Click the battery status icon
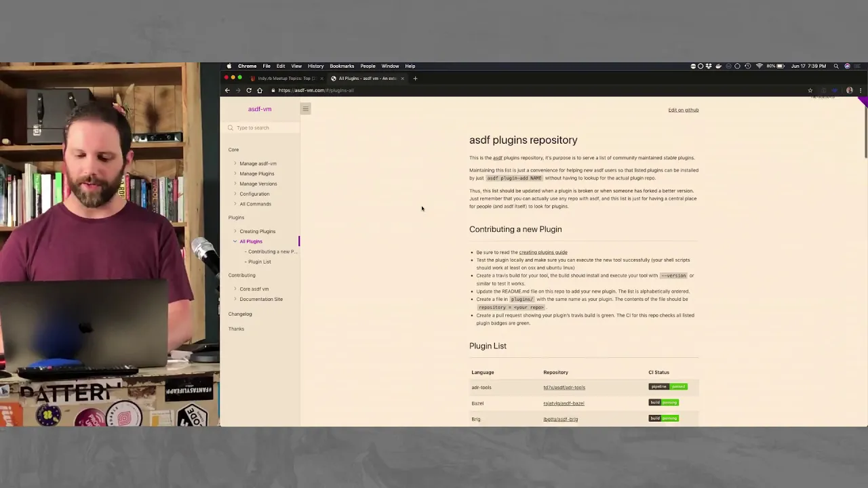 (x=781, y=66)
